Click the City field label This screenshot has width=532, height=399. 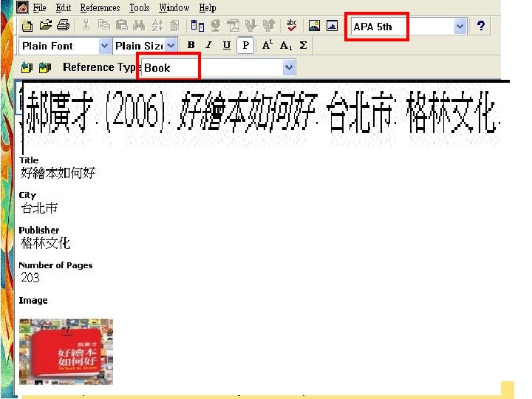(27, 195)
